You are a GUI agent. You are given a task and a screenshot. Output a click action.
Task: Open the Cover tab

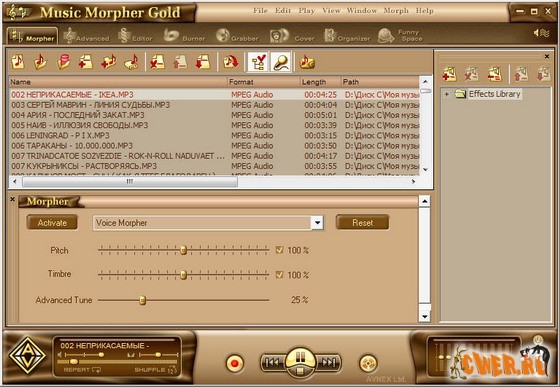[x=292, y=36]
